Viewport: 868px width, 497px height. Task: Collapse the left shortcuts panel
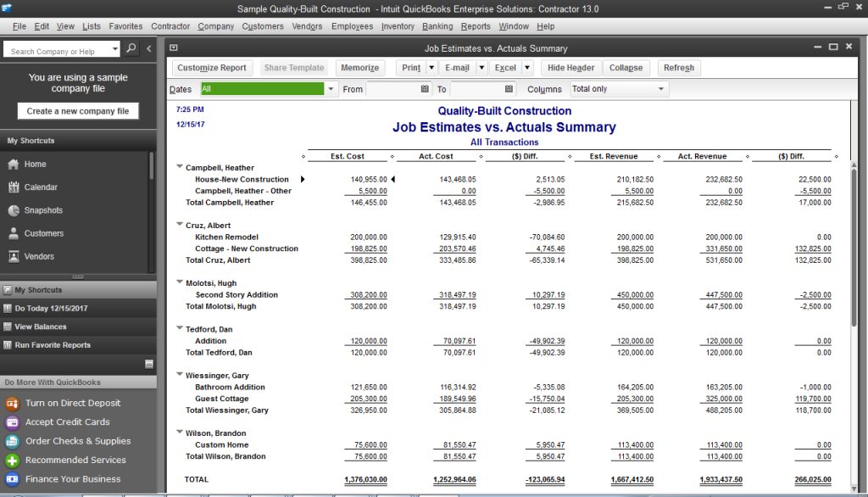[148, 49]
